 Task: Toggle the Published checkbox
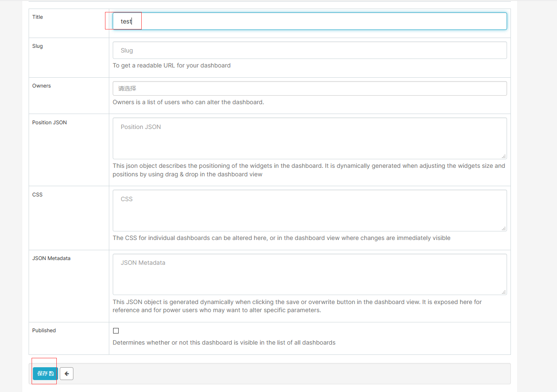click(x=116, y=331)
